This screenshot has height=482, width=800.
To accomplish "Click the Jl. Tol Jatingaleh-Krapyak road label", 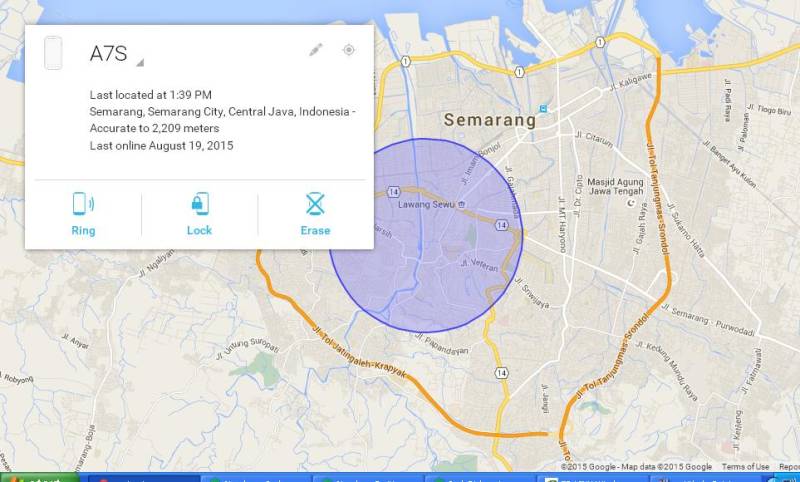I will [360, 351].
